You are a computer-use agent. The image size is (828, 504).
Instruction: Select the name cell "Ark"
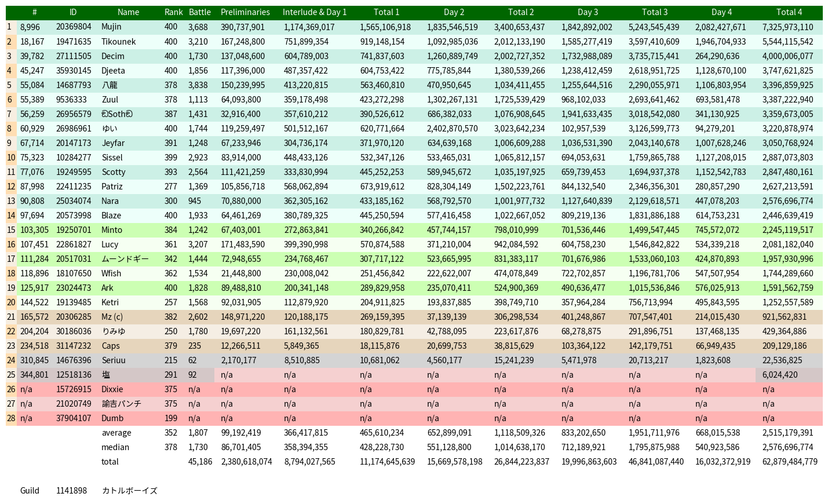coord(108,288)
